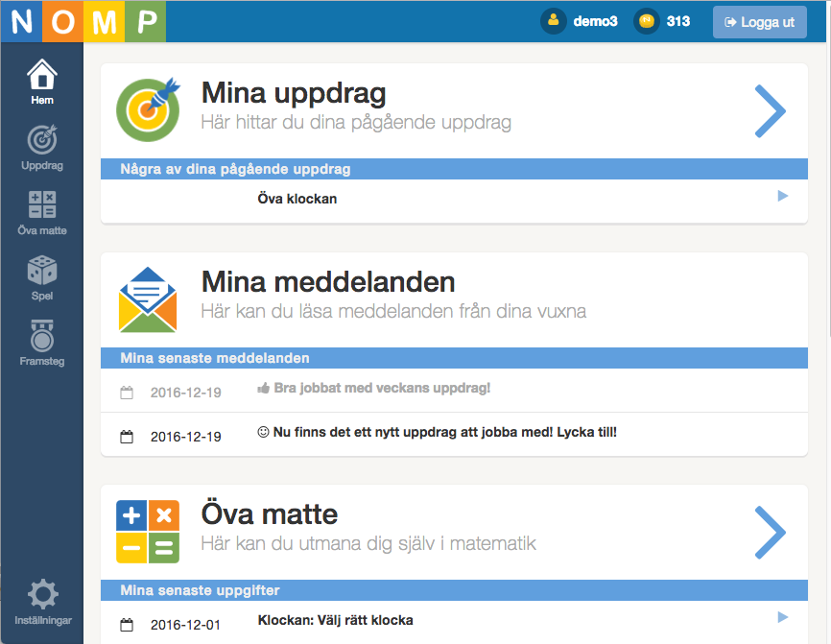
Task: Click the Mina meddelanden envelope icon
Action: 148,299
